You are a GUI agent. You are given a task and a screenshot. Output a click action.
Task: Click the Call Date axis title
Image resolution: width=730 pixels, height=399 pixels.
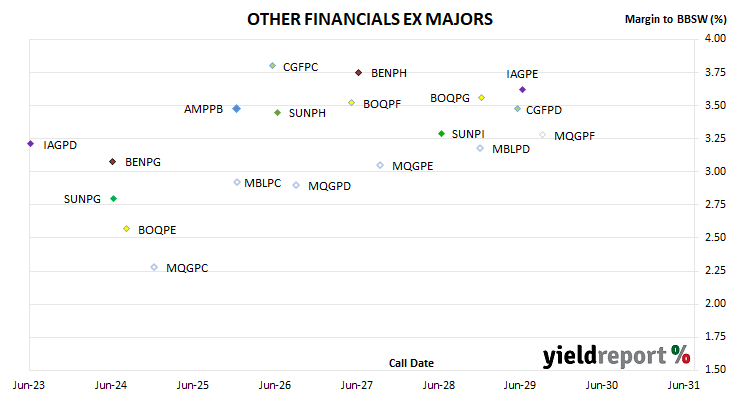pos(411,363)
